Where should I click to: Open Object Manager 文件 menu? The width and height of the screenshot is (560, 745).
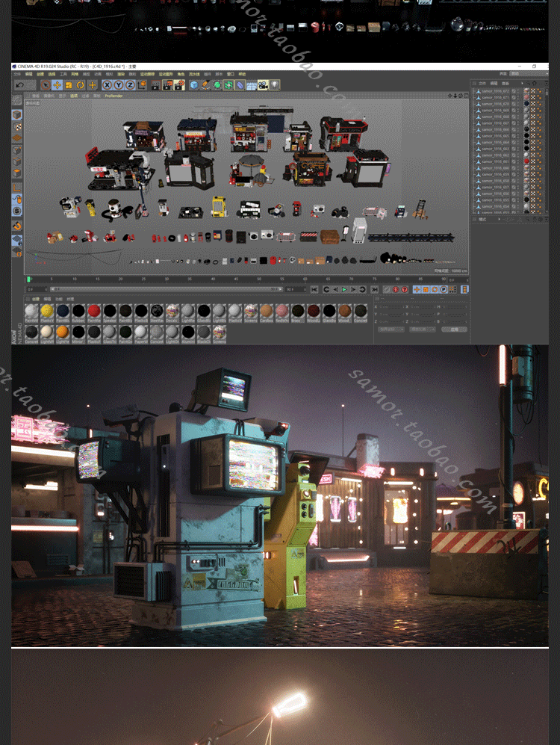point(482,83)
